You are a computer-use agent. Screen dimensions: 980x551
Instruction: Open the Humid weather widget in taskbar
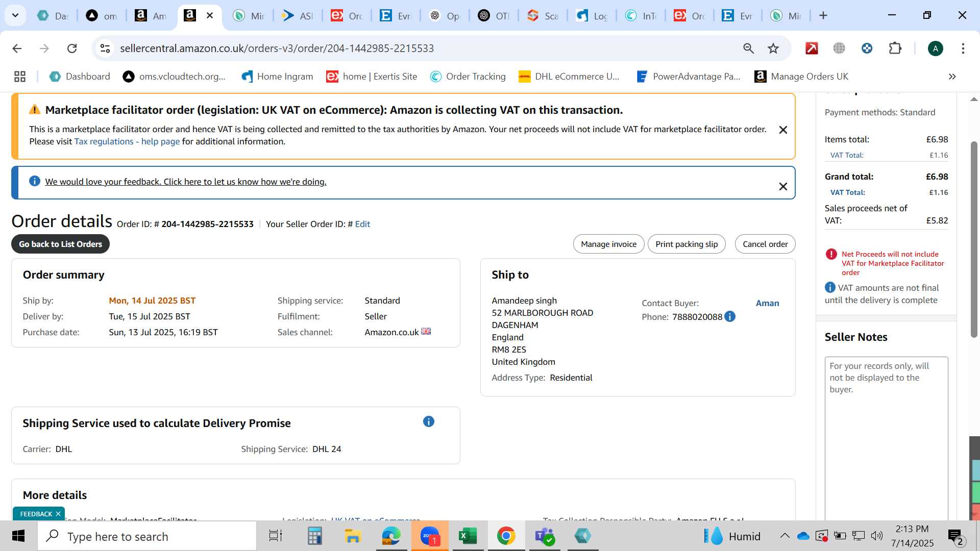[731, 536]
